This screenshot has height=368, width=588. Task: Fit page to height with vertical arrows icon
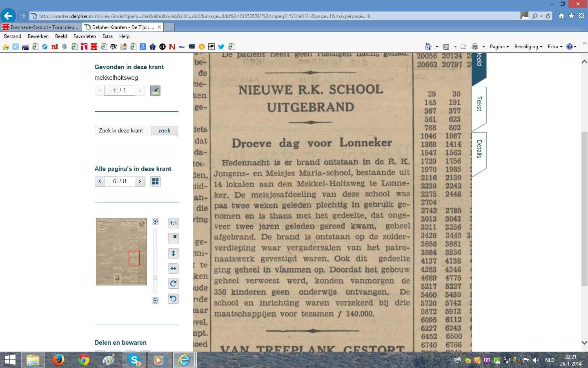click(x=174, y=254)
